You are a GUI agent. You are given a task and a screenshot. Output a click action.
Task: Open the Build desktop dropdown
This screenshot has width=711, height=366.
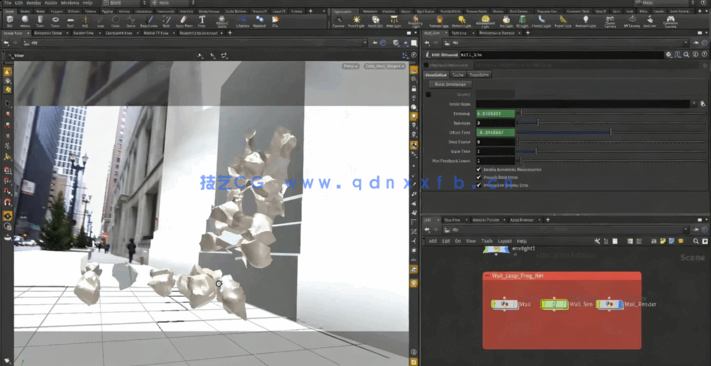click(124, 3)
